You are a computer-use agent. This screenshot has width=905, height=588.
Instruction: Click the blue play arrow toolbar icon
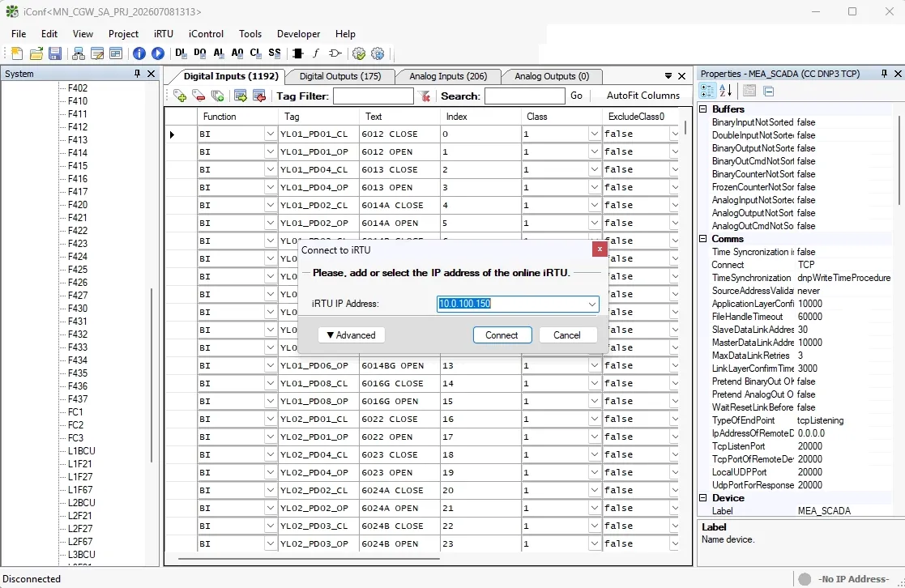click(157, 53)
